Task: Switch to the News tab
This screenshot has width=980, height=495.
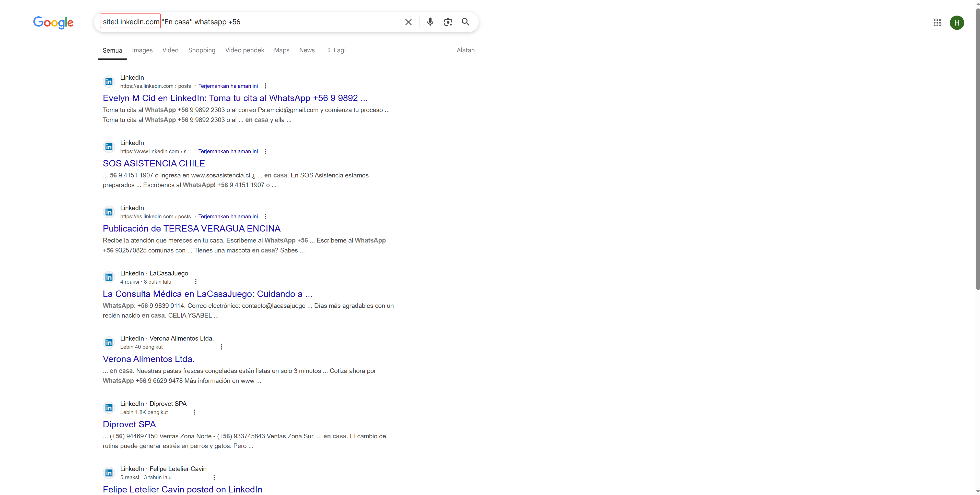Action: 307,50
